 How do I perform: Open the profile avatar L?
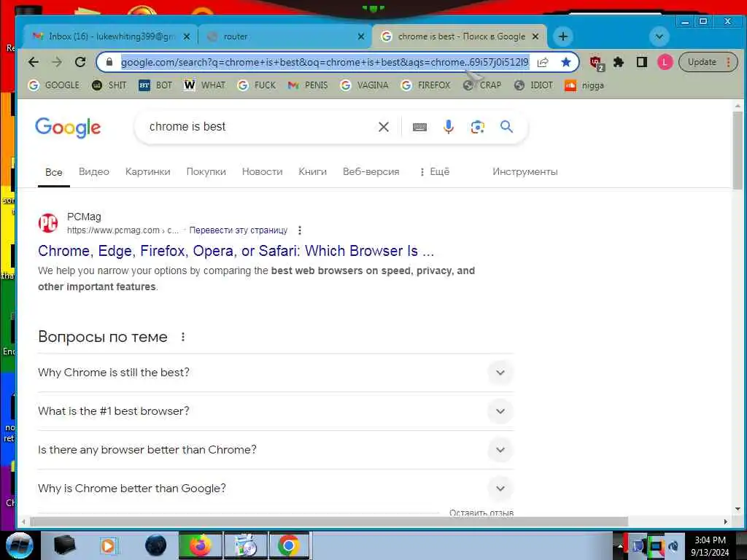[665, 62]
